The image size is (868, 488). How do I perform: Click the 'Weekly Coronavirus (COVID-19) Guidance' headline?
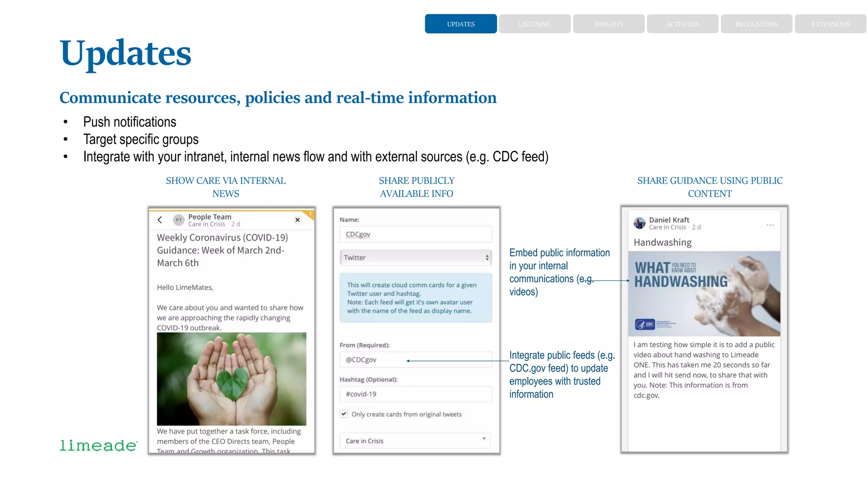[222, 250]
